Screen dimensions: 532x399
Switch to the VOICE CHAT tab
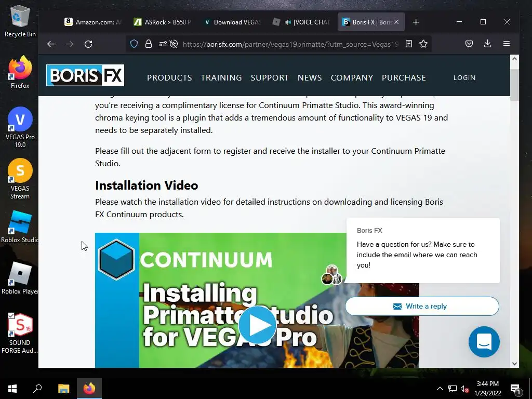click(x=301, y=22)
